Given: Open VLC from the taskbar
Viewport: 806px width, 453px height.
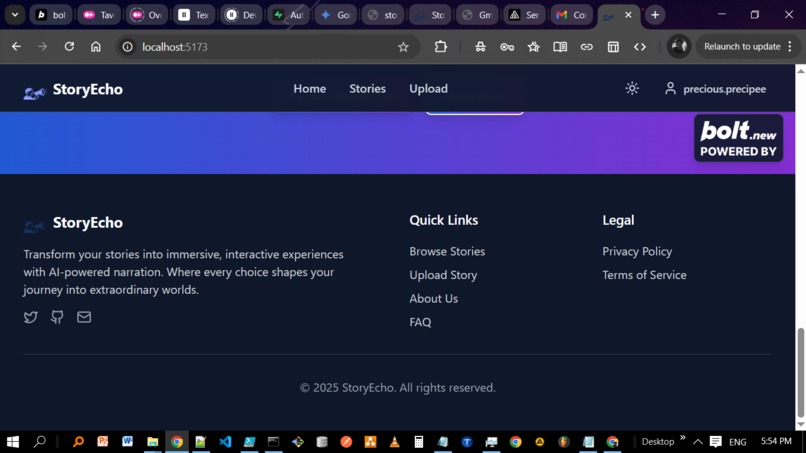Looking at the screenshot, I should click(x=394, y=442).
